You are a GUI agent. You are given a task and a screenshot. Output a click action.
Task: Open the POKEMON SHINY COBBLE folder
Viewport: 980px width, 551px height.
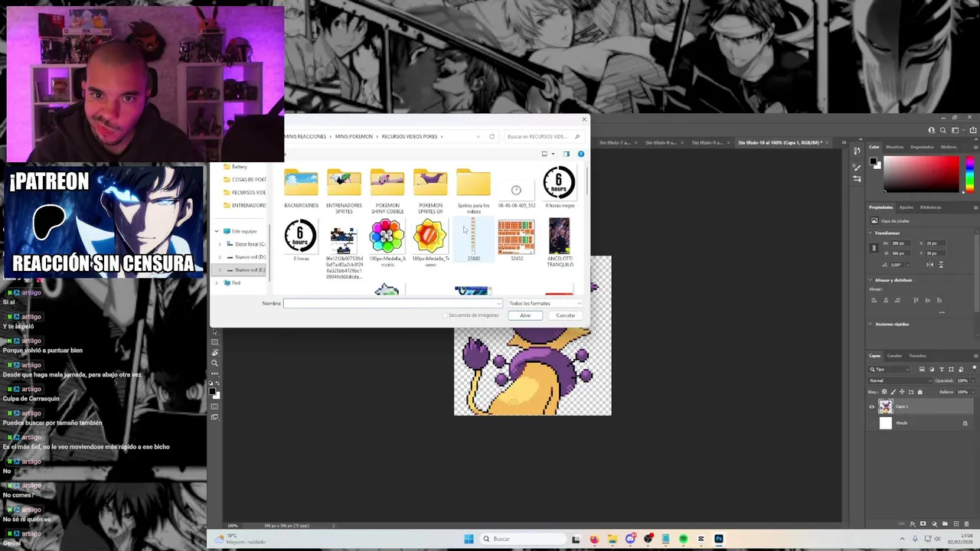[x=387, y=191]
